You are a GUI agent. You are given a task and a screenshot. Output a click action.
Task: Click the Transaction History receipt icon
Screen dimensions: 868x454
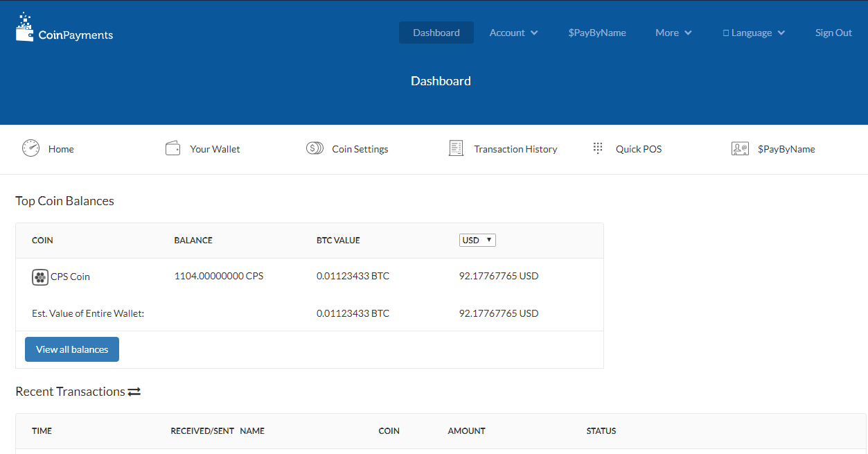tap(456, 148)
